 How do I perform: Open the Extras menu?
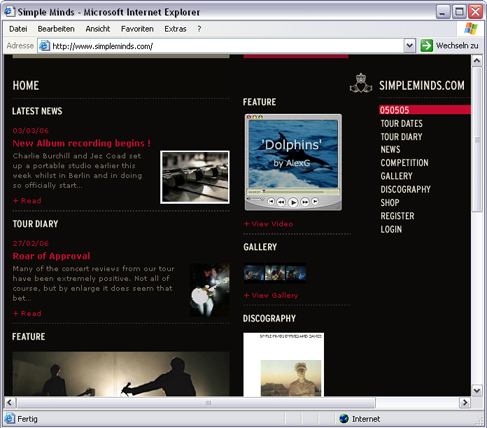[x=175, y=29]
